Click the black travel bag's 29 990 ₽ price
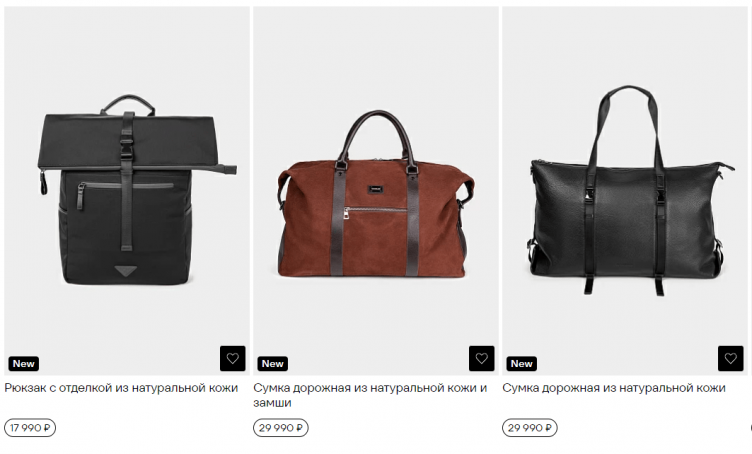 529,428
